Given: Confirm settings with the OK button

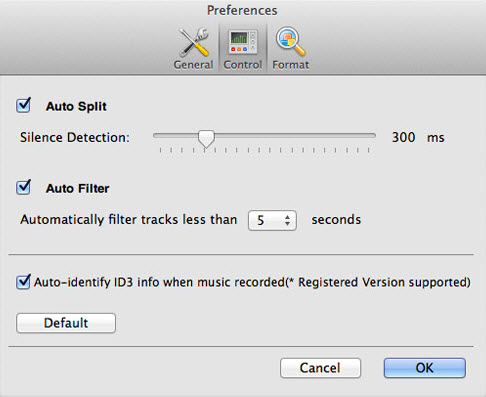Looking at the screenshot, I should click(425, 368).
